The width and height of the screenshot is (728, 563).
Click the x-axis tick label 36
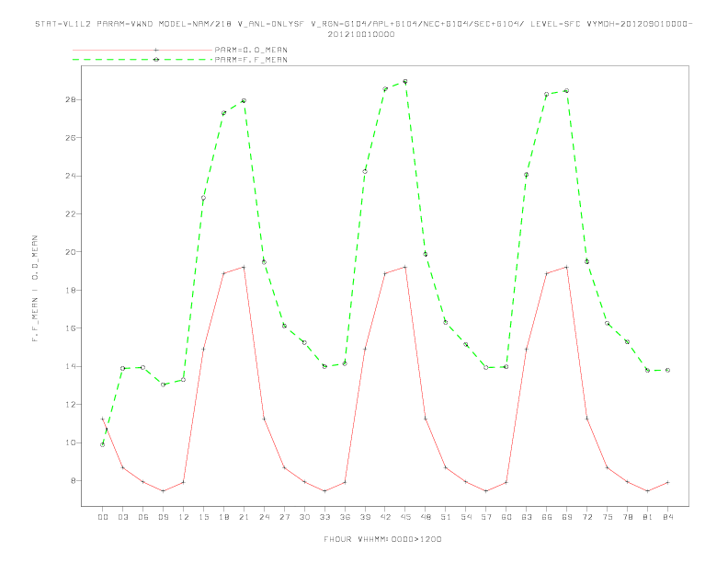[345, 517]
